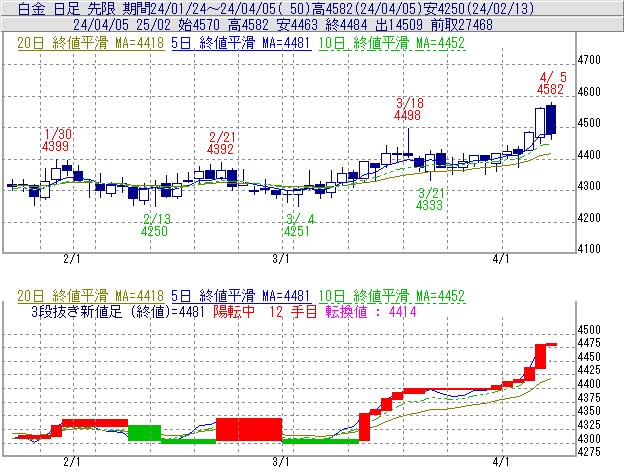Click the tall white candlestick before the last candle
This screenshot has height=475, width=624.
tap(540, 123)
